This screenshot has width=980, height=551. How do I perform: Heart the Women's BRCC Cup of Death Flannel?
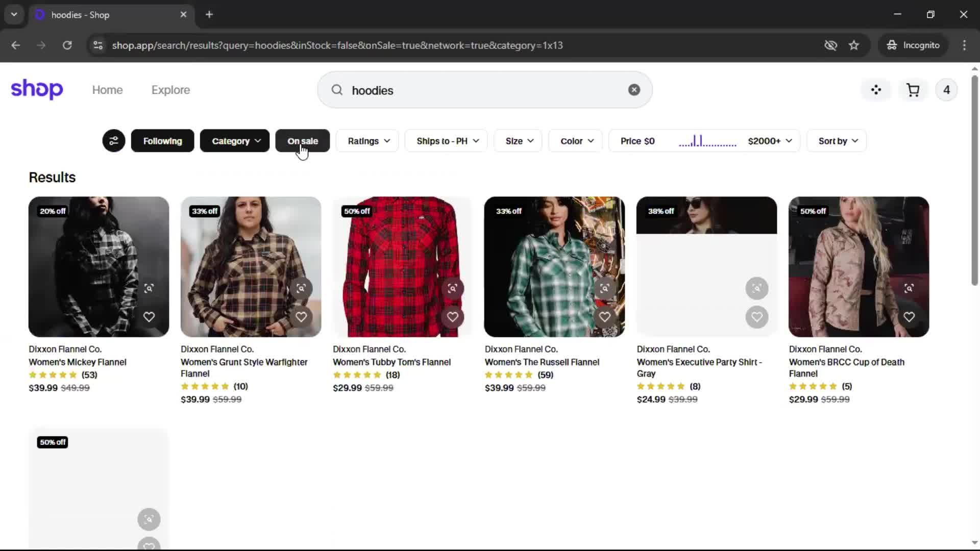pyautogui.click(x=909, y=317)
